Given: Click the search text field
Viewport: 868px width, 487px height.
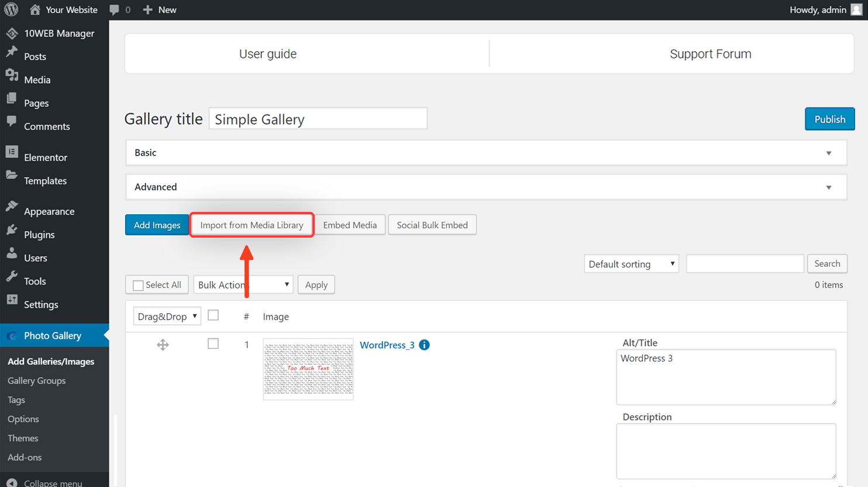Looking at the screenshot, I should [x=745, y=263].
